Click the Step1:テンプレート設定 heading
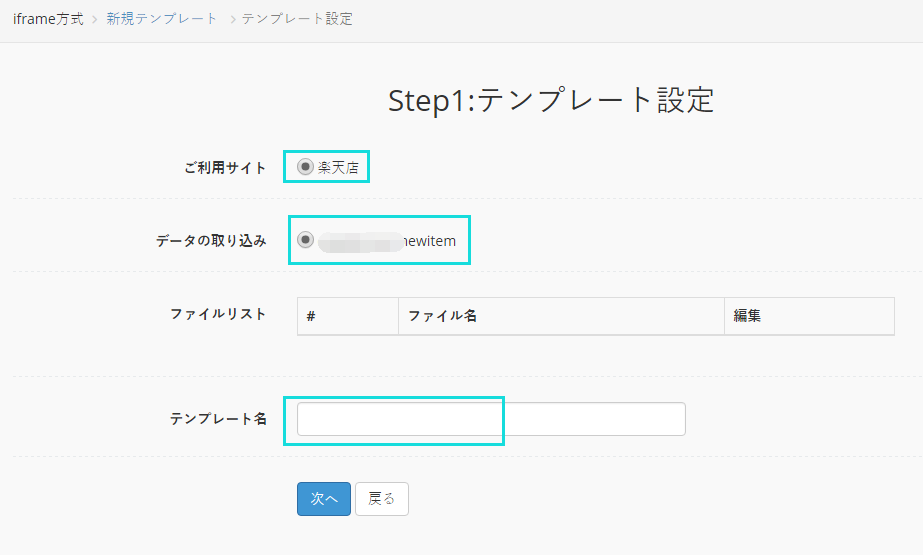Viewport: 923px width, 555px height. [551, 100]
